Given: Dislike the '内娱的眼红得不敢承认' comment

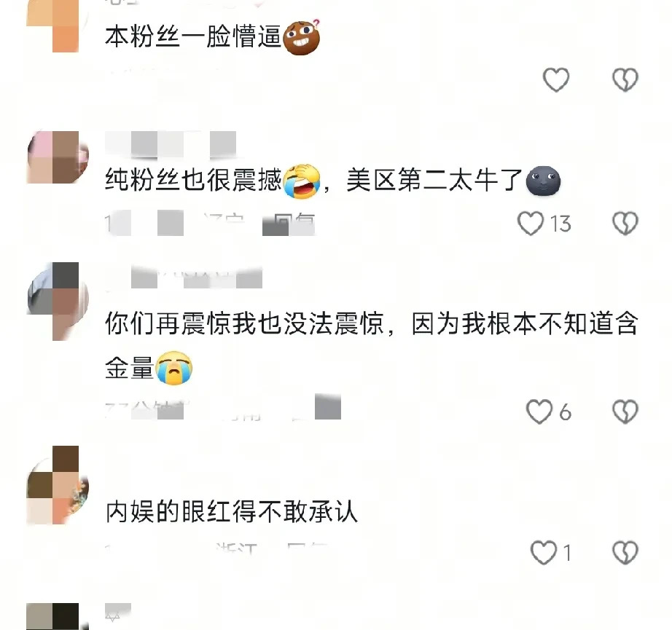Looking at the screenshot, I should [625, 553].
